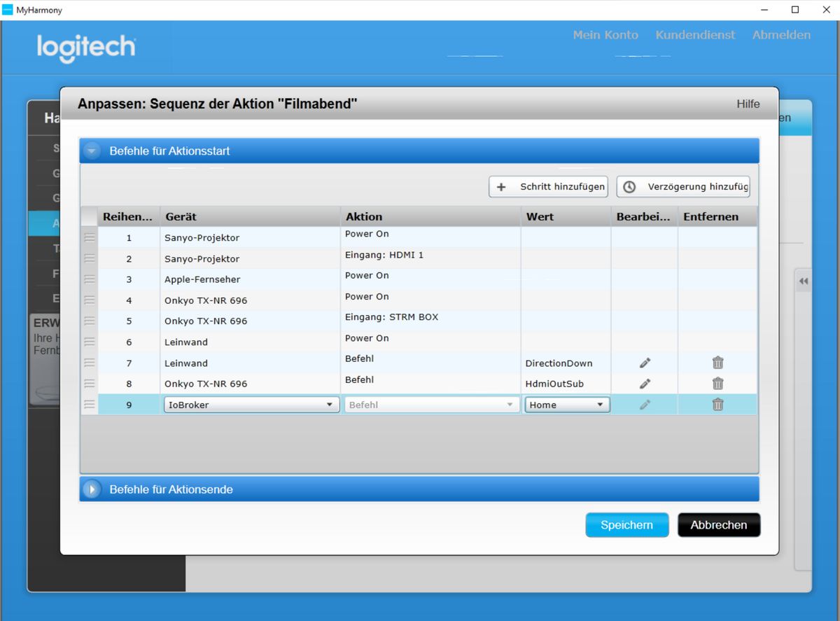Click the Gerät column header

[x=251, y=216]
